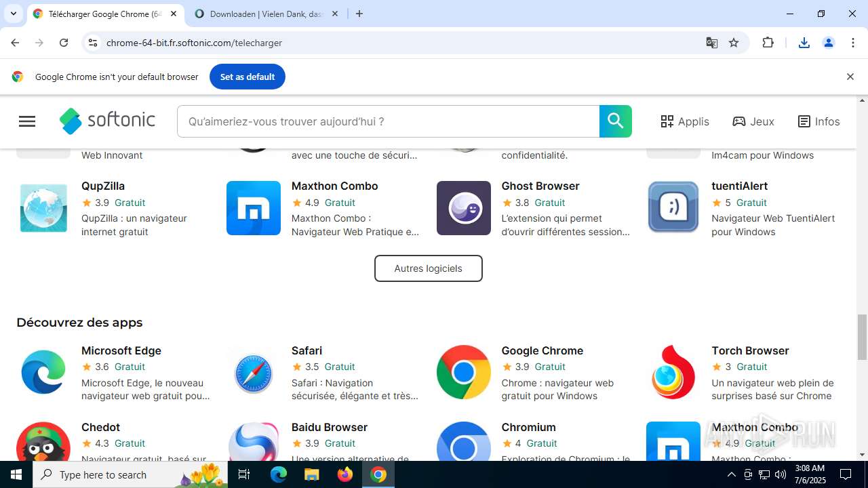Click the teal search magnifier button

(x=616, y=121)
